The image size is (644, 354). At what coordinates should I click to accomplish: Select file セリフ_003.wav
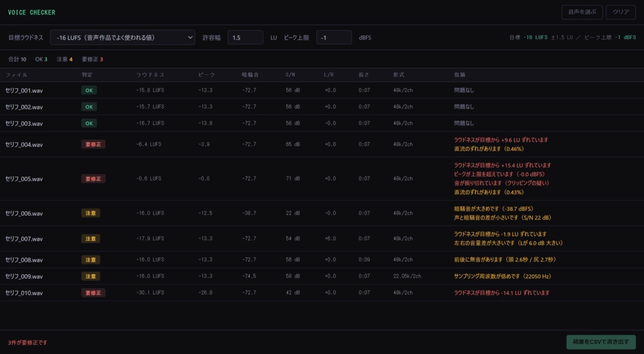25,123
